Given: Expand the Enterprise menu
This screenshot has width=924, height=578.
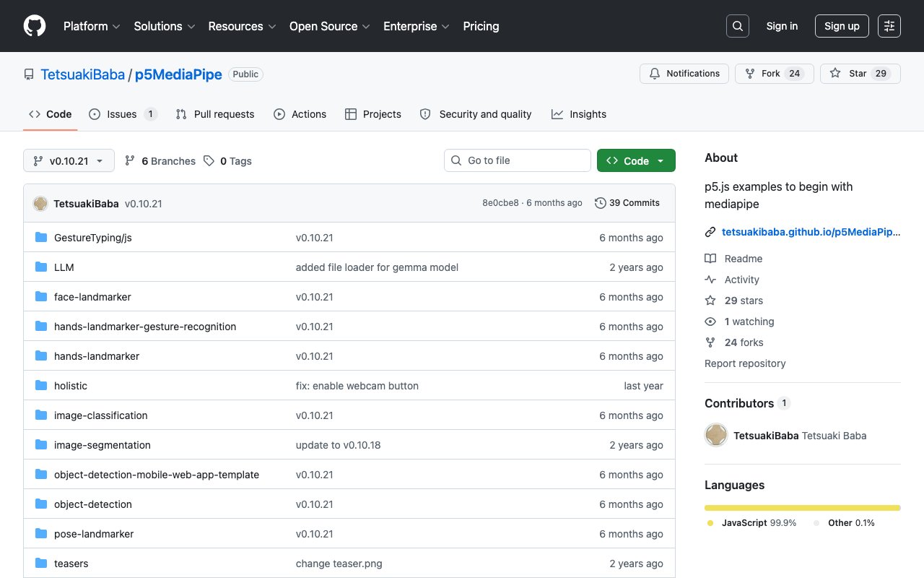Looking at the screenshot, I should click(x=417, y=26).
